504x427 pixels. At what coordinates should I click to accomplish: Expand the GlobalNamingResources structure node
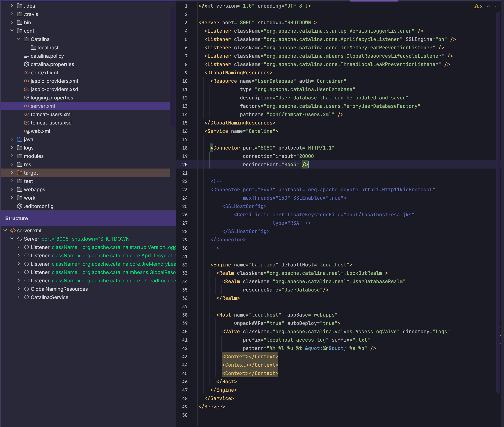(x=19, y=289)
